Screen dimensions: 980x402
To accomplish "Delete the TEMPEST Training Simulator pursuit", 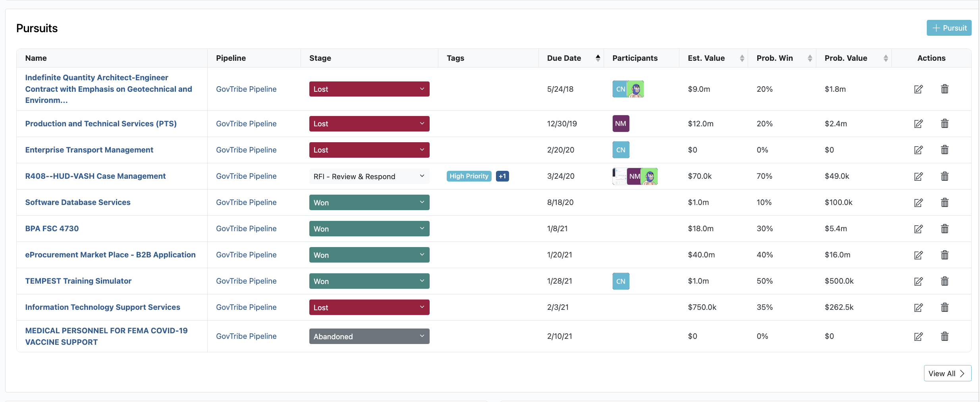I will (944, 281).
